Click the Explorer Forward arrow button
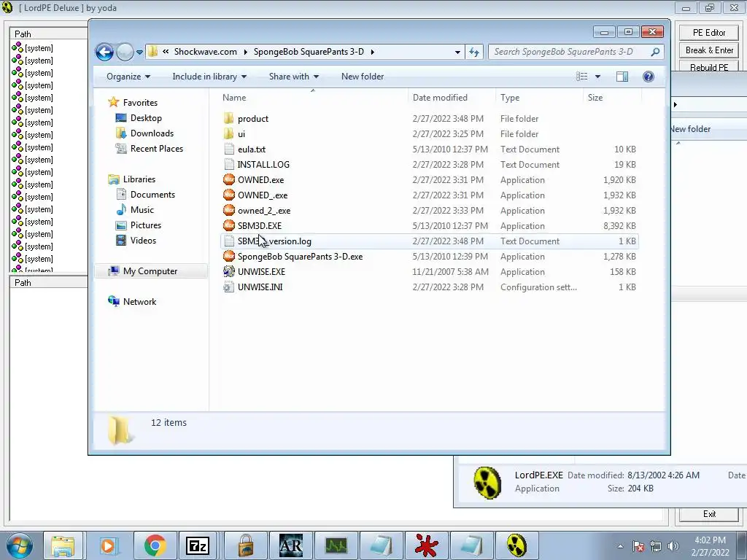Viewport: 747px width, 560px height. [125, 52]
